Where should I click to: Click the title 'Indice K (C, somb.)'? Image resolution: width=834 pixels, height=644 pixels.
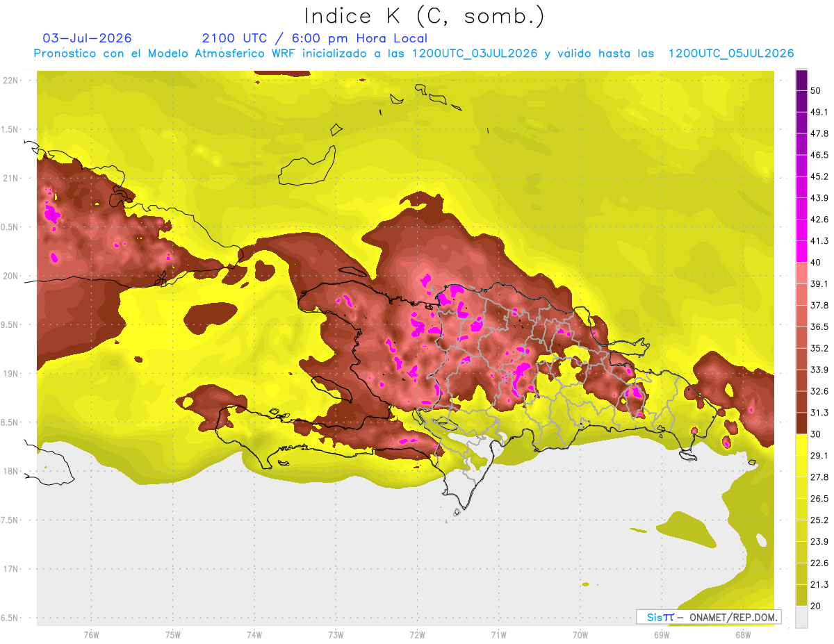pyautogui.click(x=424, y=16)
